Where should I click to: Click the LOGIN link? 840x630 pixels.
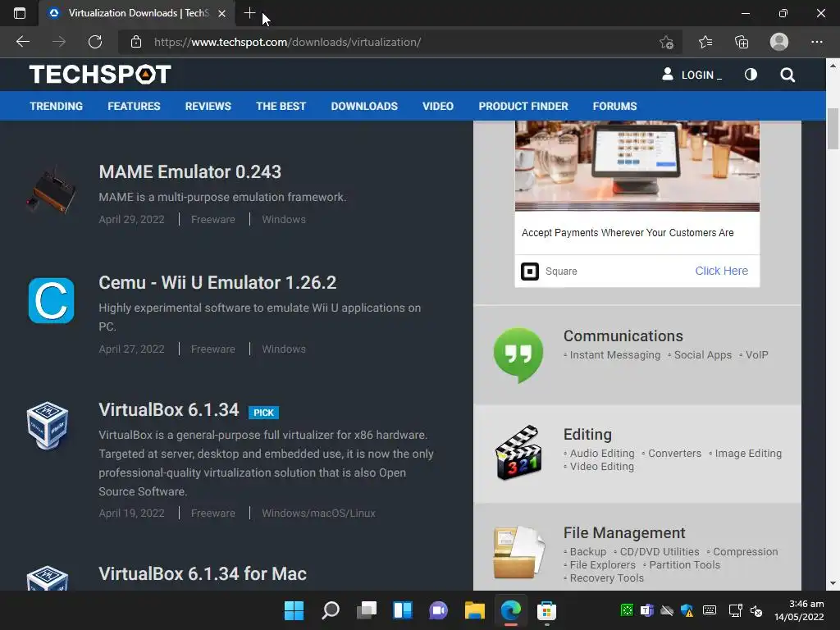692,75
